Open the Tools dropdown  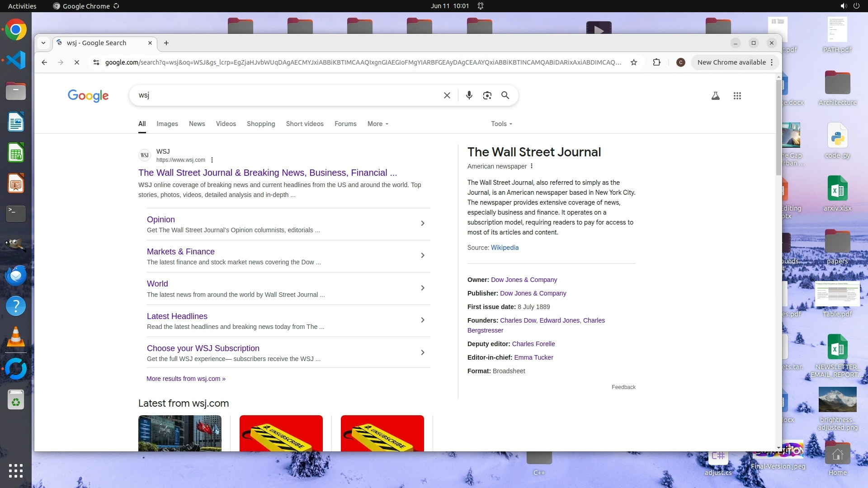[x=501, y=124]
